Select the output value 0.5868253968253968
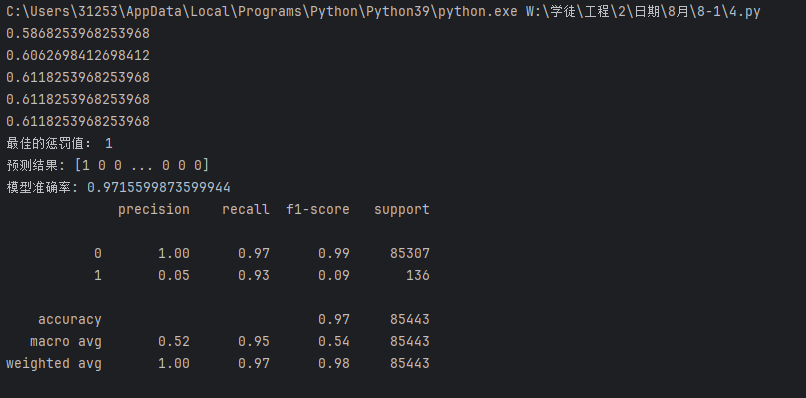Viewport: 806px width, 398px height. click(78, 33)
